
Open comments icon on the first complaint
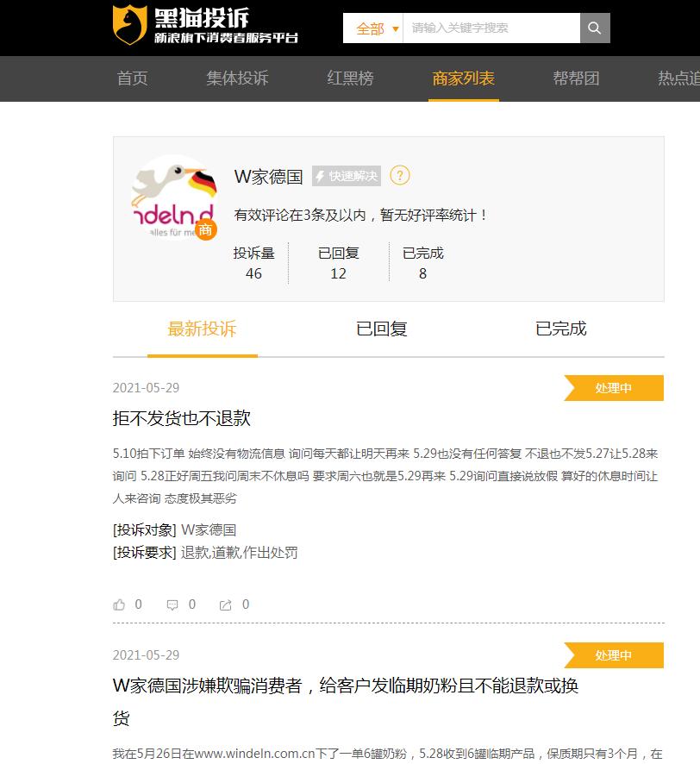(173, 604)
